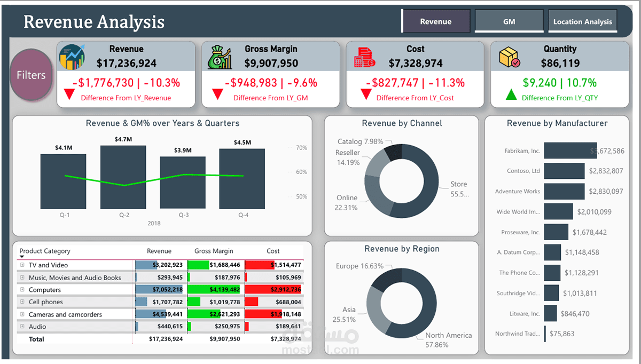Click the Fabrikam, Inc. bar in Manufacturer chart
This screenshot has width=641, height=364.
[x=570, y=151]
